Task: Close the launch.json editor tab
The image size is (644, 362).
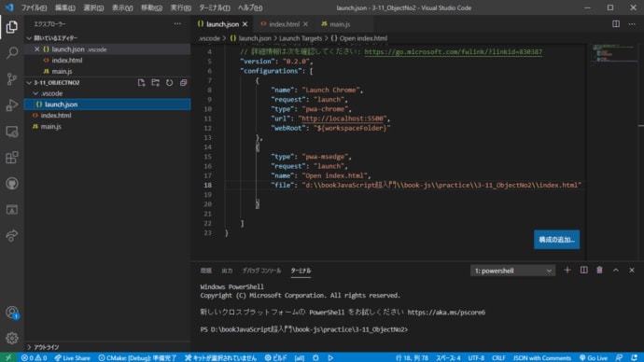Action: (x=245, y=24)
